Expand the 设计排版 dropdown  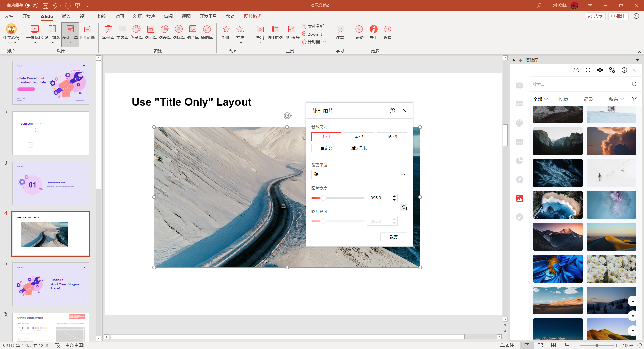(x=52, y=43)
